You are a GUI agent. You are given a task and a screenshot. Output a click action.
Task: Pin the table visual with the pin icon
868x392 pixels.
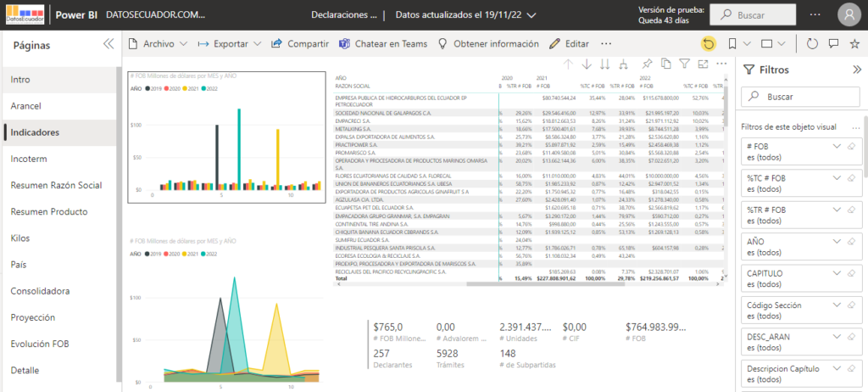647,64
